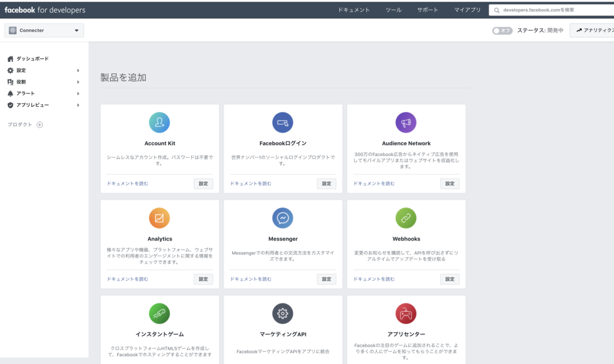Screen dimensions: 614x364
Task: Open the サポート top menu
Action: point(428,10)
